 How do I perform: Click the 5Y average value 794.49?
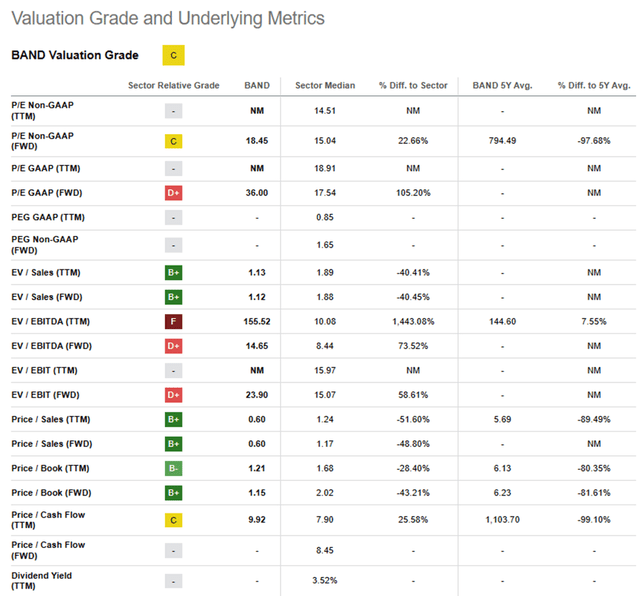502,141
